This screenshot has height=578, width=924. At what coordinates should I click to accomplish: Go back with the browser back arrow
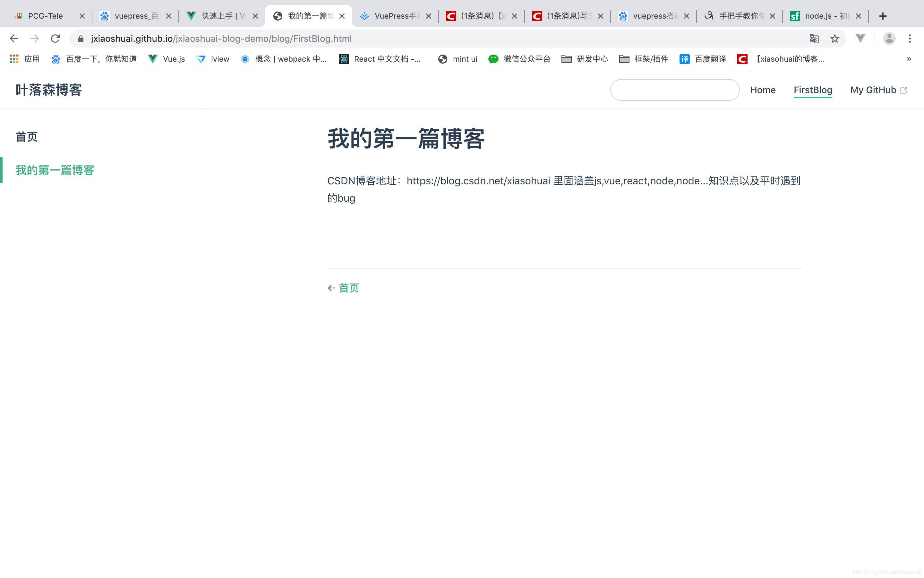[x=14, y=39]
